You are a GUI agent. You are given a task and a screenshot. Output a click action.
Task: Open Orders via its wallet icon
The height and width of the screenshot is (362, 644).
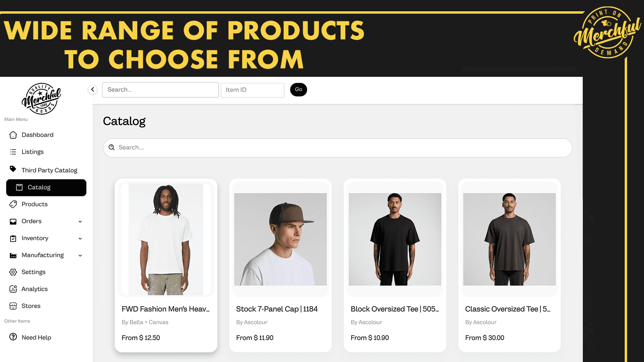pos(13,221)
